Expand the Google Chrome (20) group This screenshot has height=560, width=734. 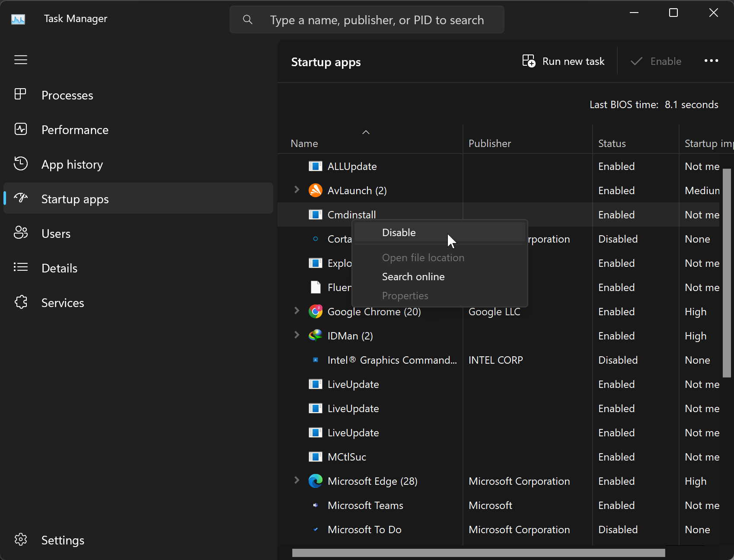click(x=297, y=310)
